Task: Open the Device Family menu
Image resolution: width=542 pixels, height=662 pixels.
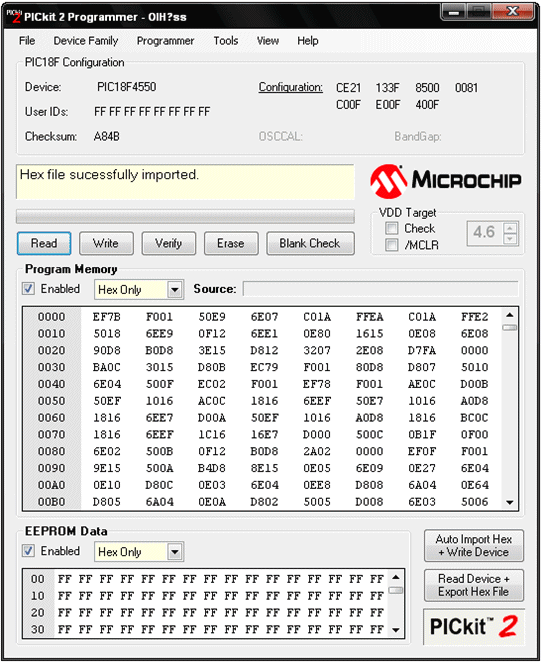Action: 86,41
